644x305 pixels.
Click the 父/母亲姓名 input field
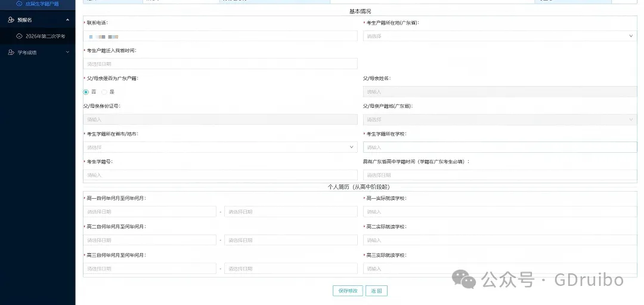pos(500,92)
